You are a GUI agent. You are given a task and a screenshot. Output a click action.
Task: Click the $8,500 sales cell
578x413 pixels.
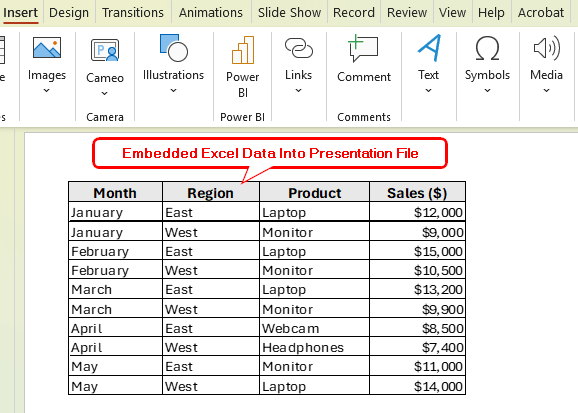click(x=417, y=328)
